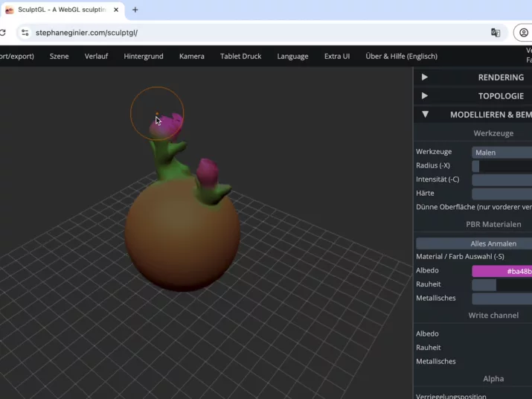Click the Google Translate icon in address bar
The image size is (532, 399).
pos(496,33)
